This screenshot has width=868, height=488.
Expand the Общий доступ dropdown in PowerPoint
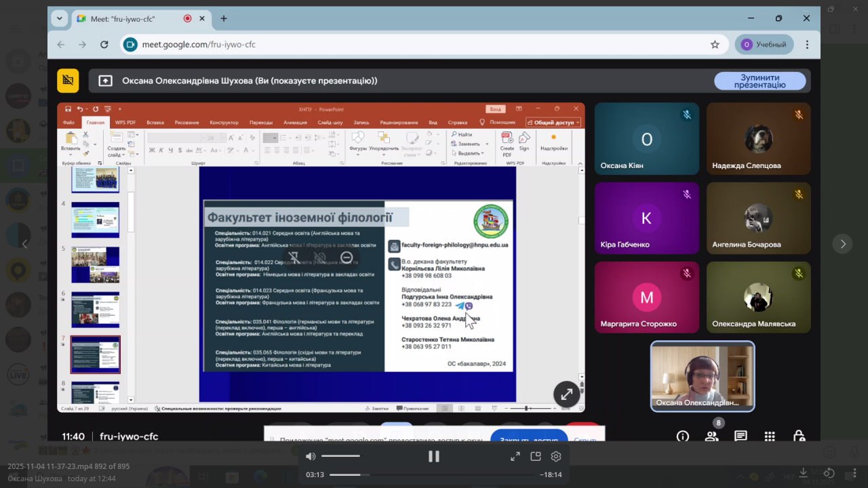coord(553,123)
